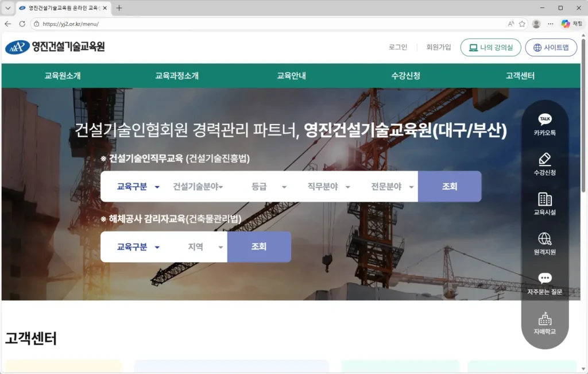Image resolution: width=588 pixels, height=374 pixels.
Task: Click the 로그인 link
Action: point(397,47)
